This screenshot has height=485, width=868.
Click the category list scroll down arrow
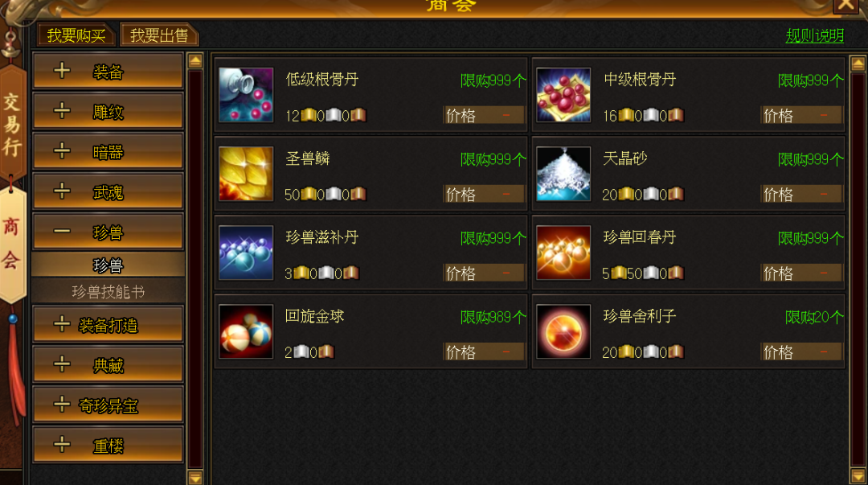[x=194, y=477]
